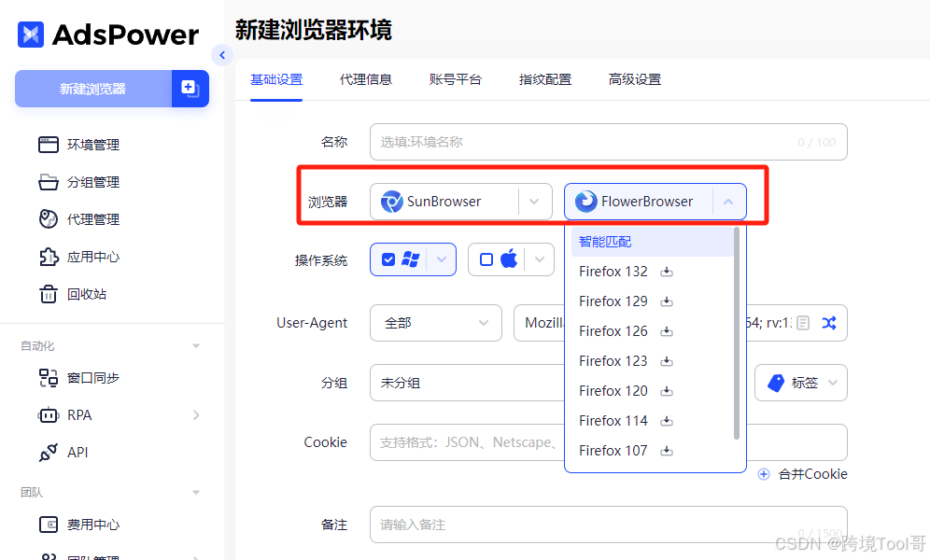Click the plus icon beside 合并Cookie
Screen dimensions: 930x560
point(764,474)
